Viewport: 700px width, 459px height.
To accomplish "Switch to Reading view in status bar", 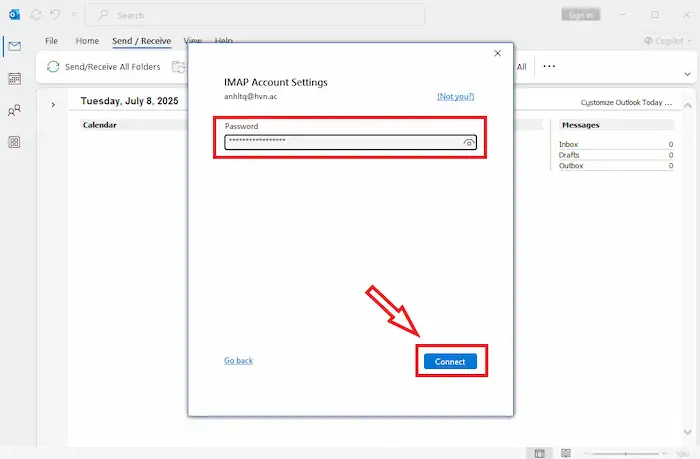I will pyautogui.click(x=566, y=453).
